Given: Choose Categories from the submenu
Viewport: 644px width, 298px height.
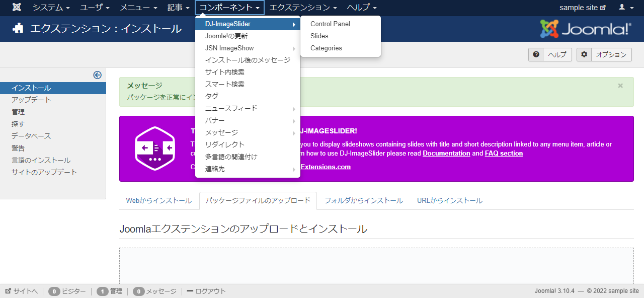Looking at the screenshot, I should coord(326,48).
